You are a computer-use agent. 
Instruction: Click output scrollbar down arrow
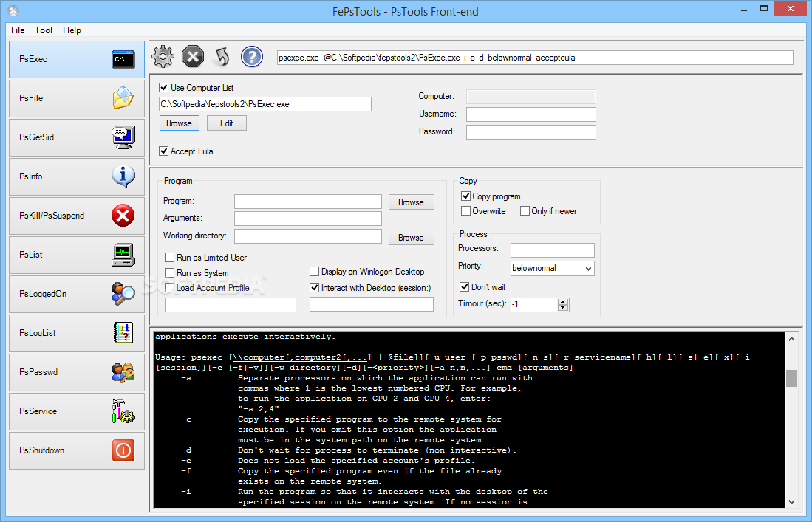pyautogui.click(x=791, y=502)
